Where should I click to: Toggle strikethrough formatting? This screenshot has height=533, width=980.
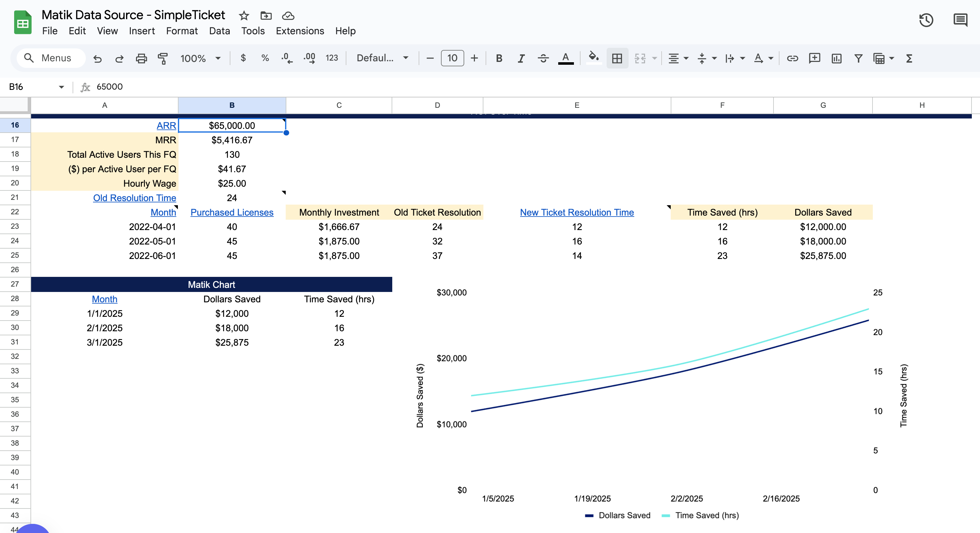click(543, 58)
